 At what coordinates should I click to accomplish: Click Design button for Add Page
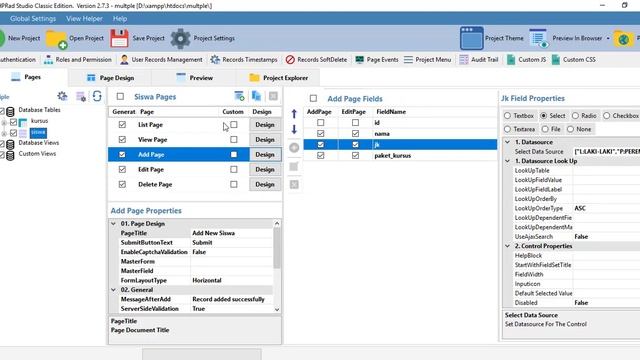pyautogui.click(x=265, y=155)
